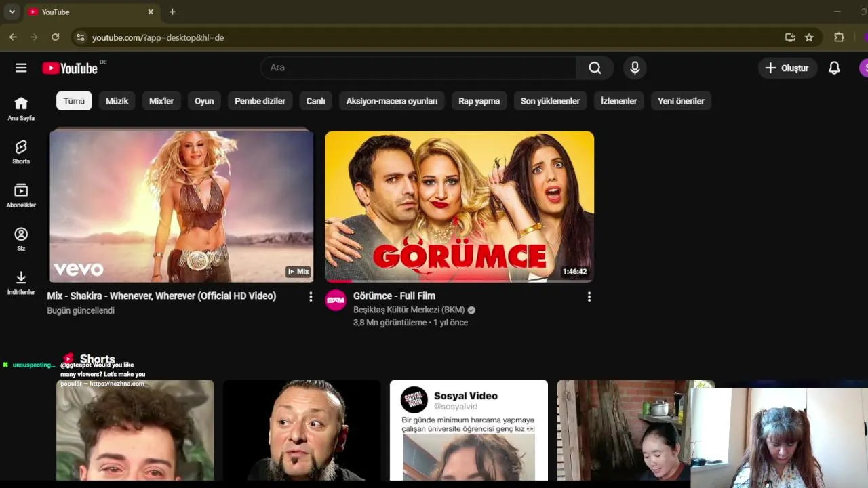Select Aksiyon-macera oyunları chip
Image resolution: width=868 pixels, height=488 pixels.
[392, 101]
